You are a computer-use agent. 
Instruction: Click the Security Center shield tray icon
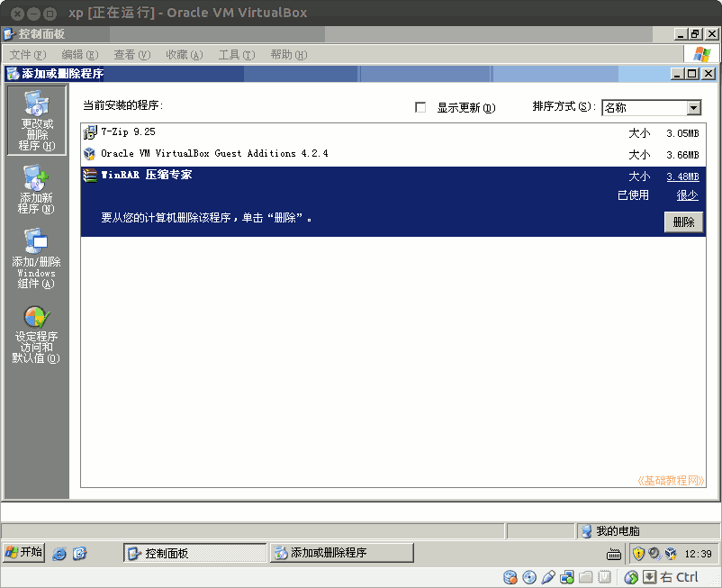pos(638,554)
